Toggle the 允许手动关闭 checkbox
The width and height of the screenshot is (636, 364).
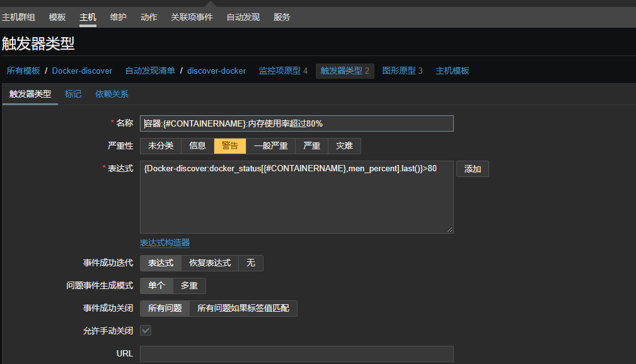point(146,331)
